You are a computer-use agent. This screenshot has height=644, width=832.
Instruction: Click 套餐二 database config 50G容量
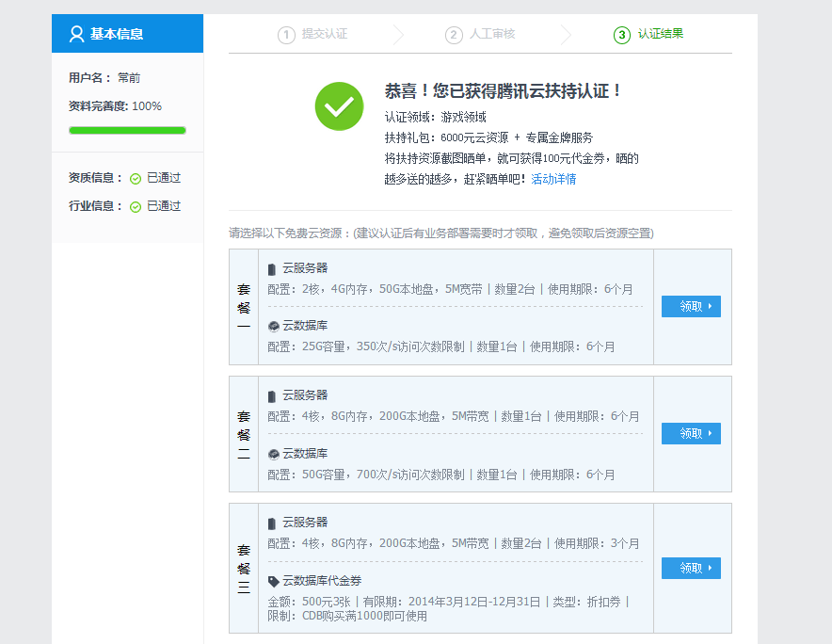(x=440, y=475)
